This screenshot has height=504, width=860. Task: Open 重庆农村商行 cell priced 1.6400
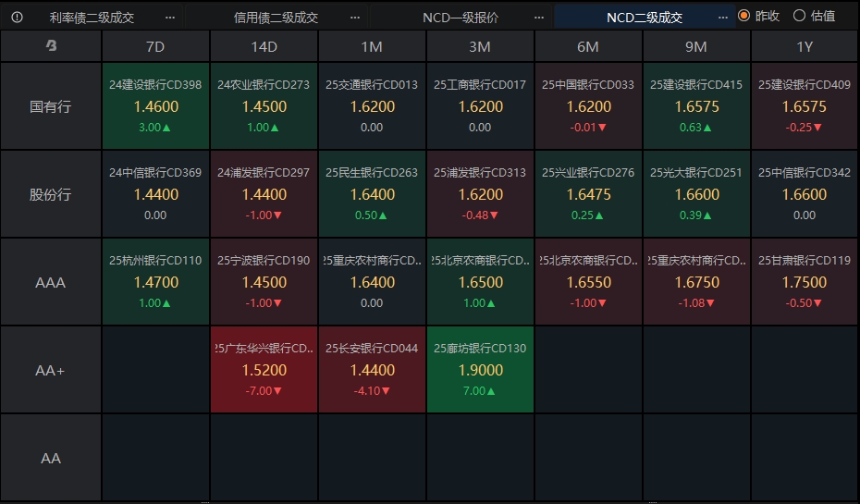pyautogui.click(x=372, y=281)
